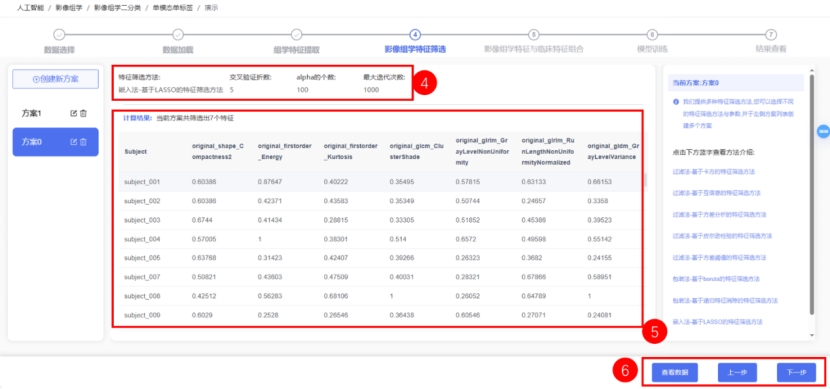Click original_shape_Compactness2 column header
The width and height of the screenshot is (830, 389).
click(219, 151)
